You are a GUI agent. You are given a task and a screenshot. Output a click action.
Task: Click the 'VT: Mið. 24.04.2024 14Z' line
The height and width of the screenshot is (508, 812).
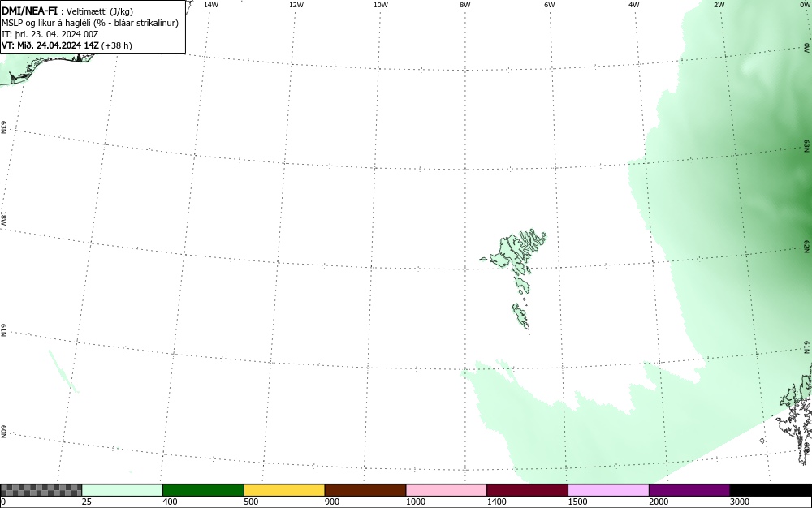67,45
